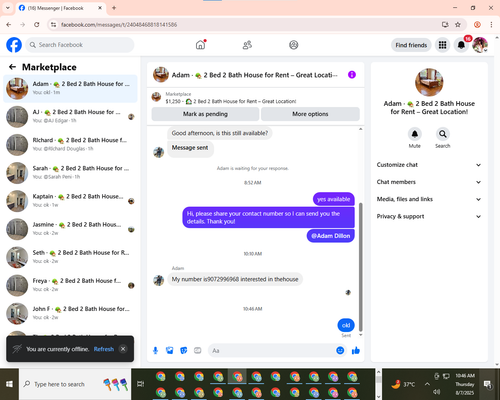The width and height of the screenshot is (500, 400).
Task: Click the @Adam Dillon mention
Action: [x=331, y=236]
